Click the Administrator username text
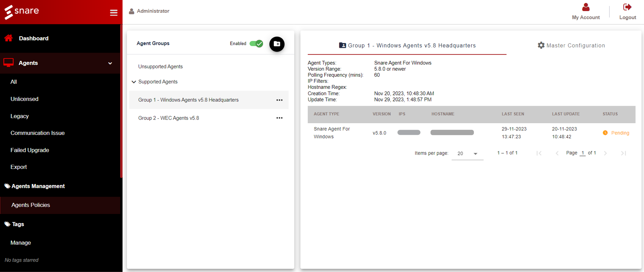Image resolution: width=644 pixels, height=272 pixels. [x=153, y=11]
